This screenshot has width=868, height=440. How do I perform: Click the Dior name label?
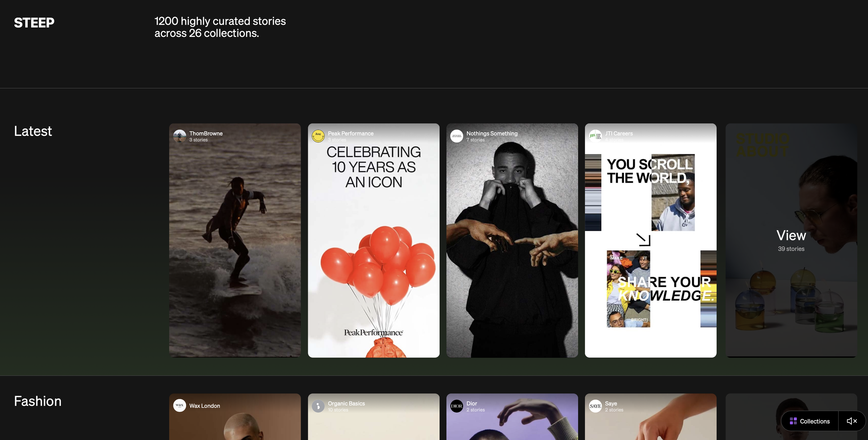pos(471,403)
